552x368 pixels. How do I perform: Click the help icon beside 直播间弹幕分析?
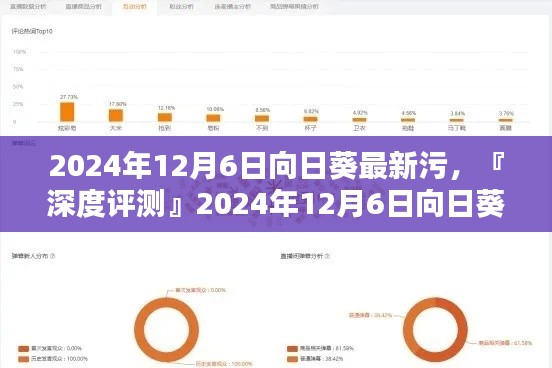[327, 256]
